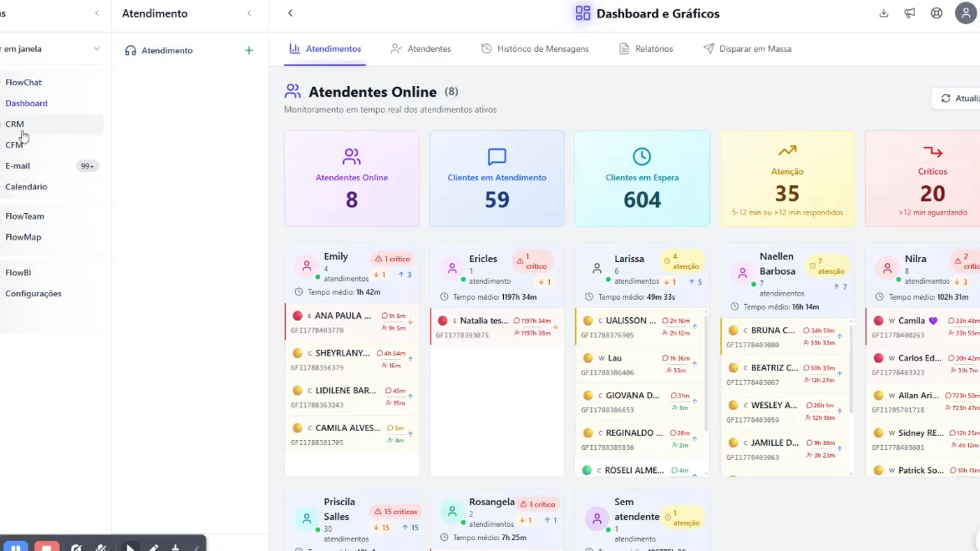The width and height of the screenshot is (980, 551).
Task: Open the Natalia tes... row under Ericles
Action: (x=497, y=327)
